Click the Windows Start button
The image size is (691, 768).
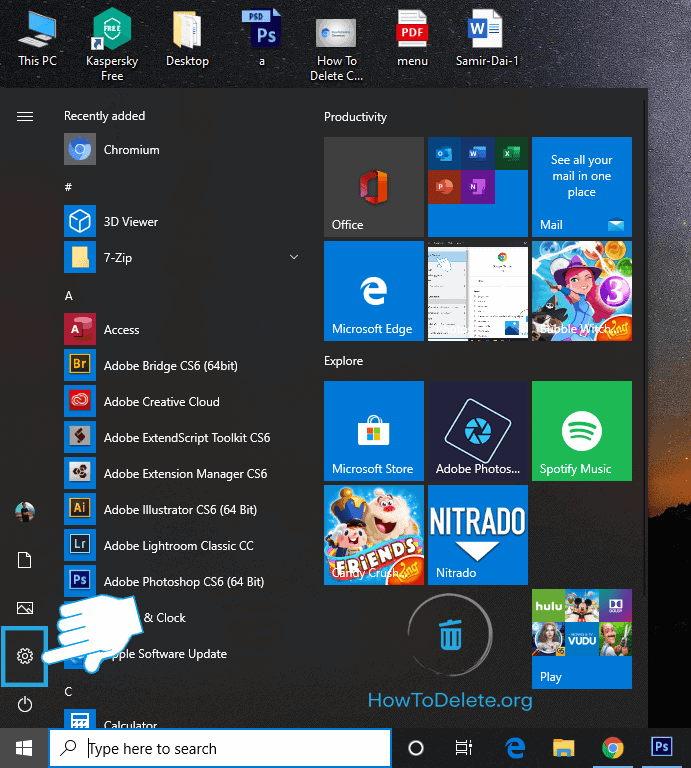(24, 748)
